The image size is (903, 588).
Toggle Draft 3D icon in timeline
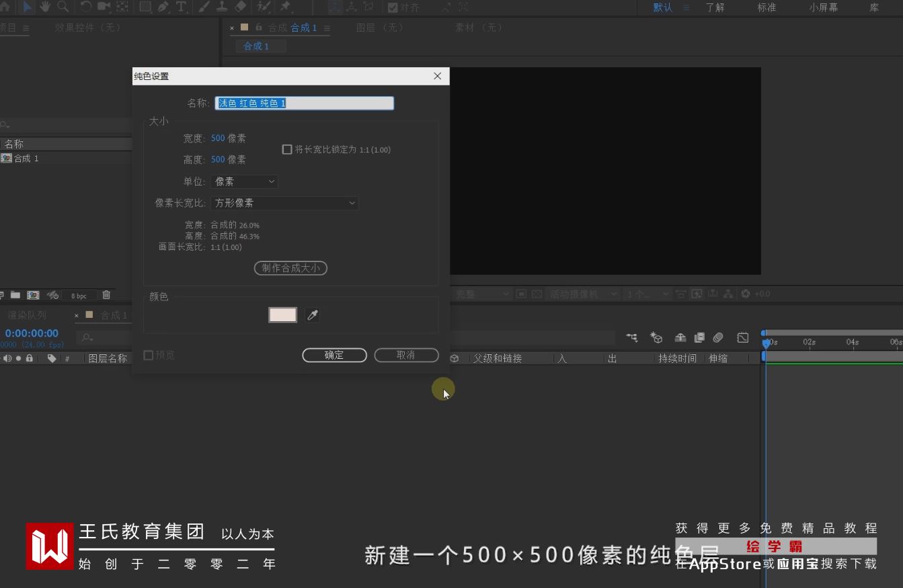(657, 338)
